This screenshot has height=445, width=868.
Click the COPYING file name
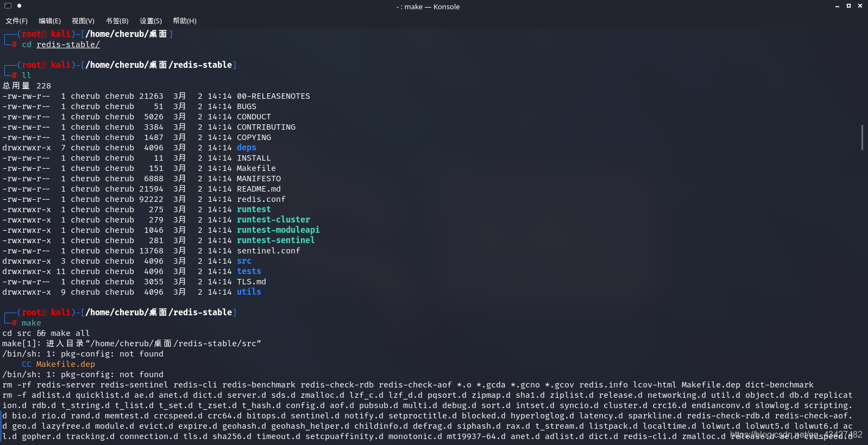[x=254, y=137]
